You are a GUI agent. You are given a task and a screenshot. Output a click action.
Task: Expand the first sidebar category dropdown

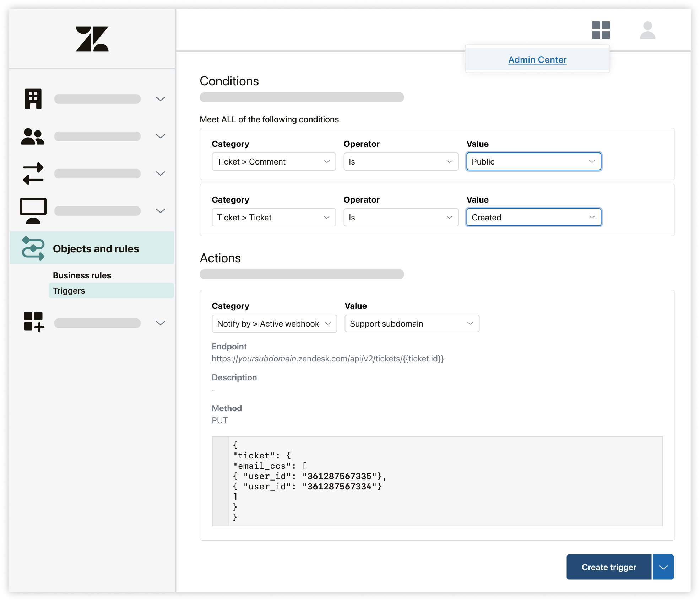[162, 99]
